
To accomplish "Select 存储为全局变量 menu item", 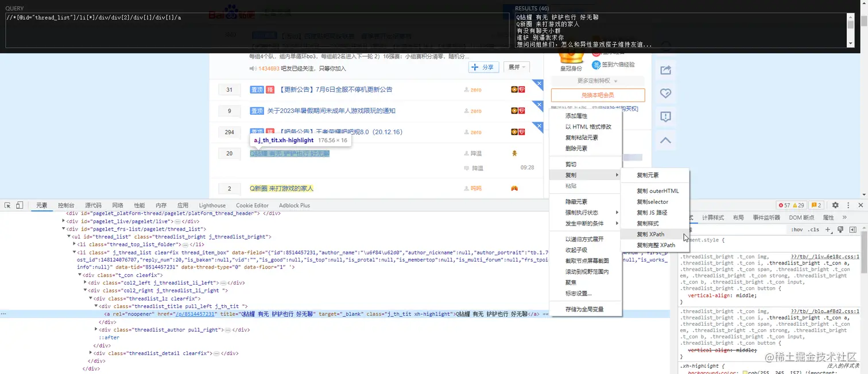I will [x=586, y=309].
